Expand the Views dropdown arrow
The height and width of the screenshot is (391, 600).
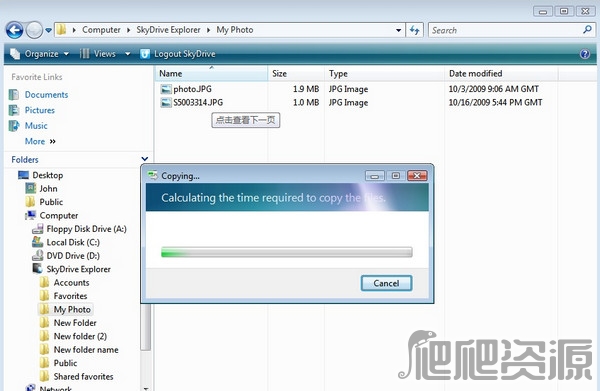[x=127, y=54]
